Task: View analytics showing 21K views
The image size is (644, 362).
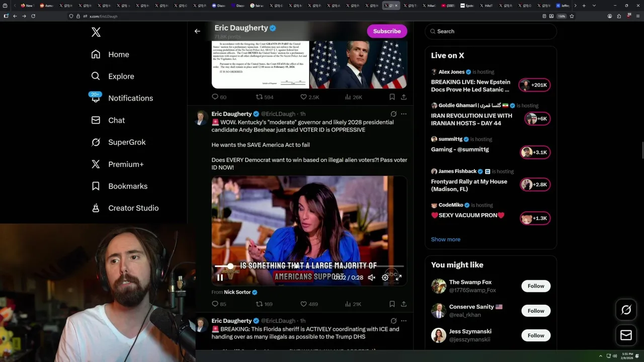Action: click(x=353, y=304)
